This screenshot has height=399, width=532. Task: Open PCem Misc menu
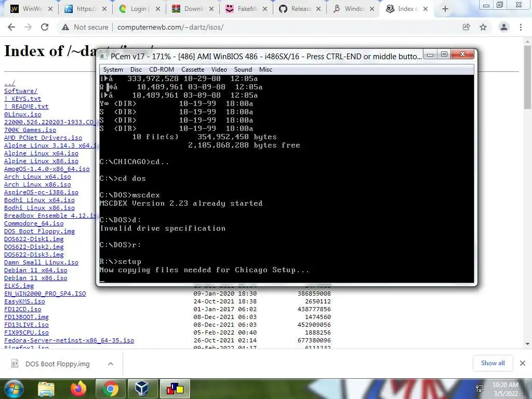pos(265,70)
